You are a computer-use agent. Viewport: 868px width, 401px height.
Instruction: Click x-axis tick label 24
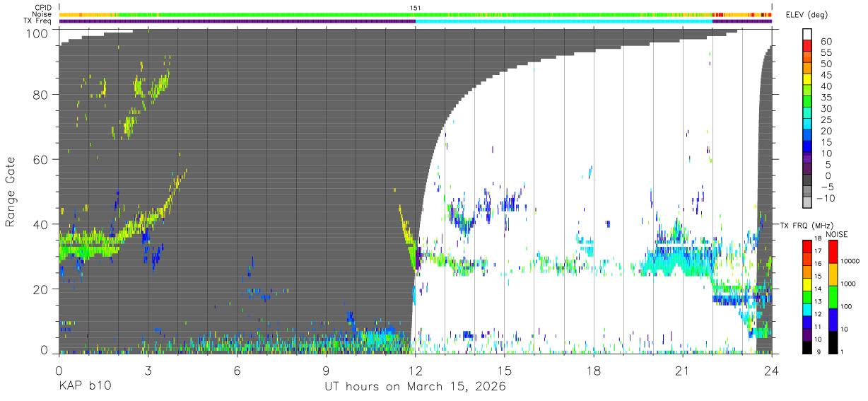pyautogui.click(x=771, y=370)
